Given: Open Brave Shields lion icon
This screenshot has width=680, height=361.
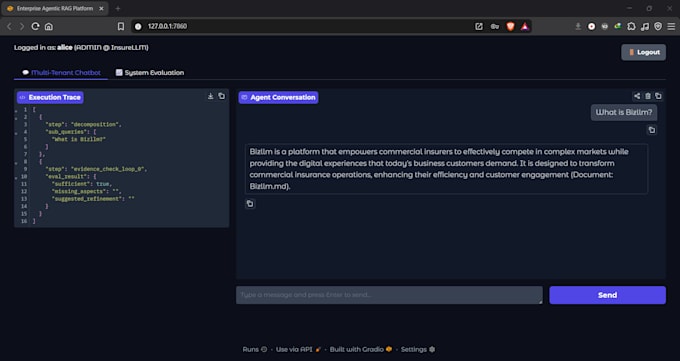Looking at the screenshot, I should [510, 26].
